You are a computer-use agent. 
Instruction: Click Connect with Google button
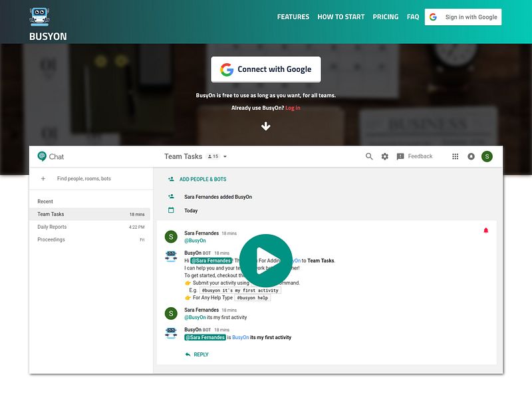pos(265,69)
